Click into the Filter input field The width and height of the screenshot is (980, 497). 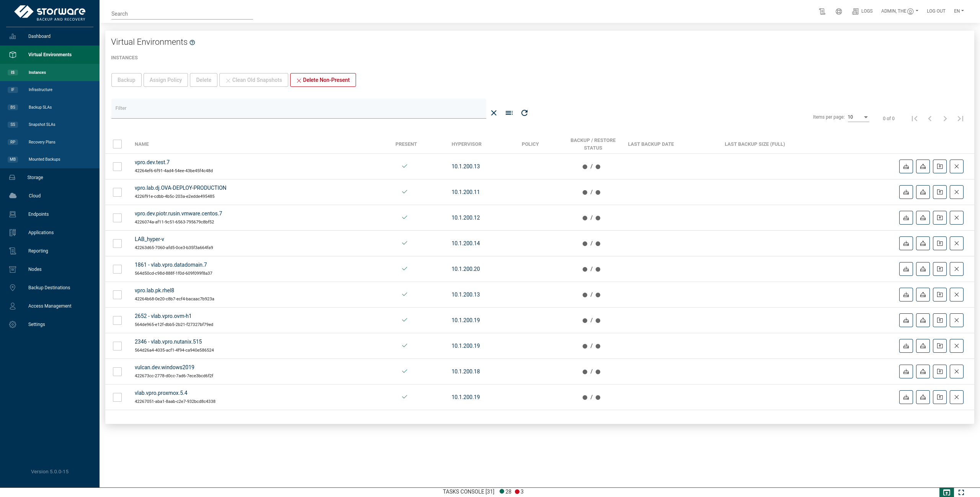tap(298, 108)
